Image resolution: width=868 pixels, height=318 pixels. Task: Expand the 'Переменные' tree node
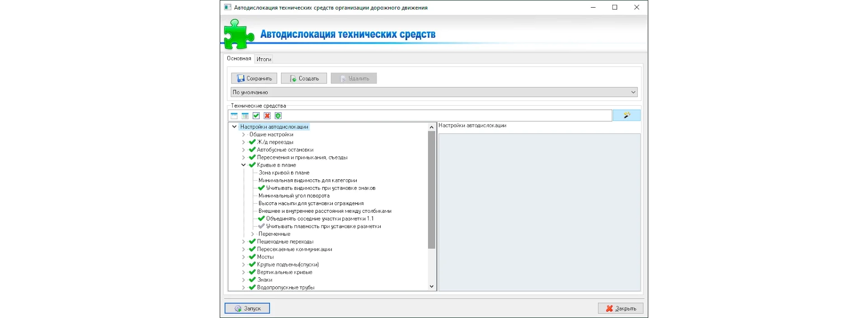tap(253, 234)
